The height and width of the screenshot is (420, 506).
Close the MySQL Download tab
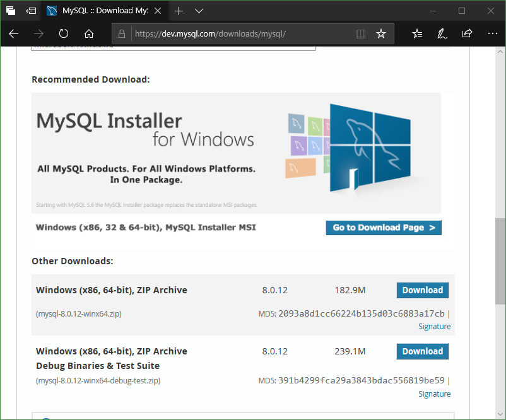pos(158,11)
